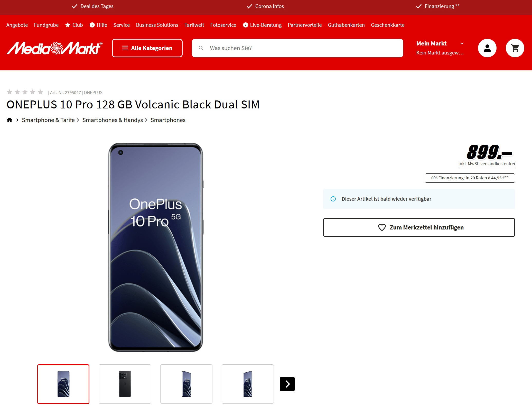Click the 0% Finanzierung rates badge

click(x=470, y=178)
